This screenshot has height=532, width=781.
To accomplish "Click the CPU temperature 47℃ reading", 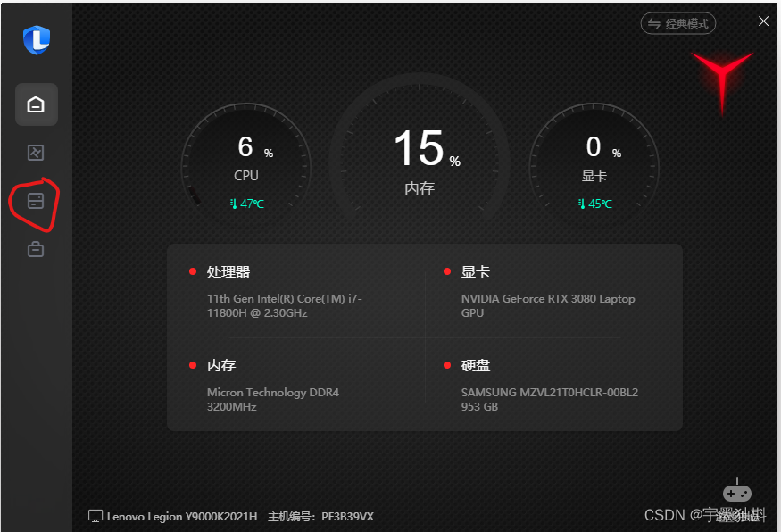I will coord(247,204).
